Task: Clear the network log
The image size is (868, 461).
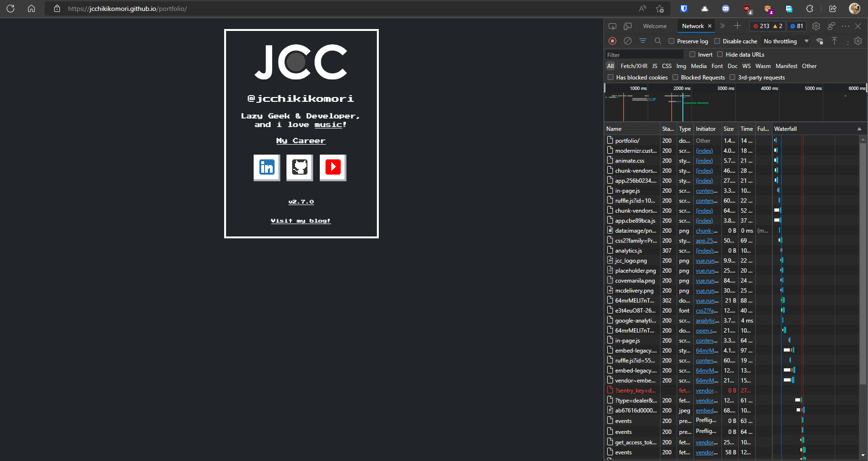Action: [627, 41]
